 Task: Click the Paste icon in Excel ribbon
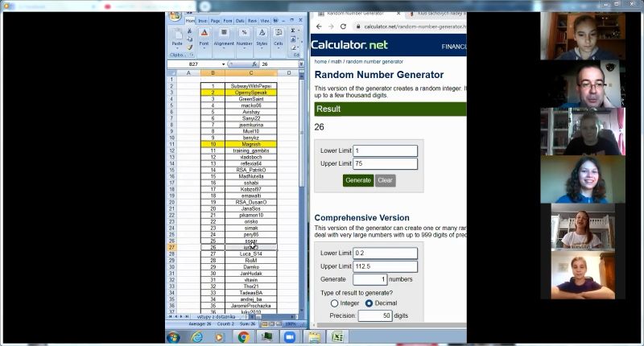(177, 35)
